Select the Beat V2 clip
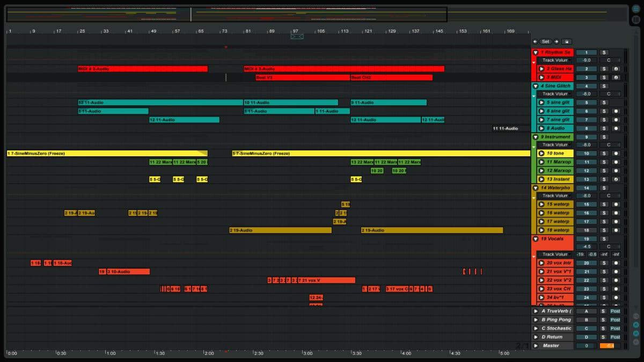 (x=303, y=77)
